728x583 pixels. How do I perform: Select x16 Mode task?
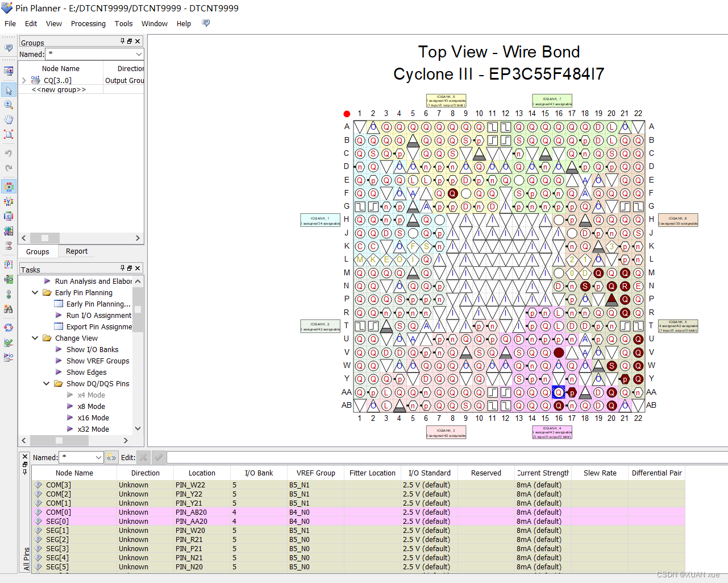tap(93, 417)
